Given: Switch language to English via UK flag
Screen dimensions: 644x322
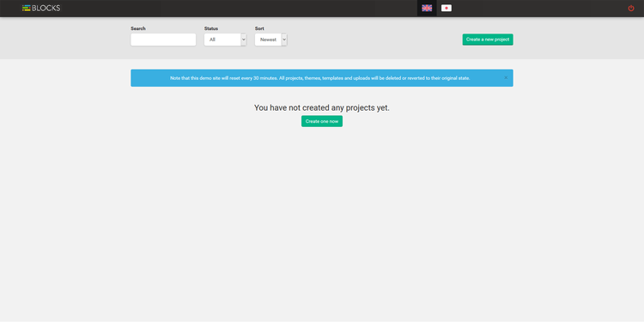Looking at the screenshot, I should 427,9.
